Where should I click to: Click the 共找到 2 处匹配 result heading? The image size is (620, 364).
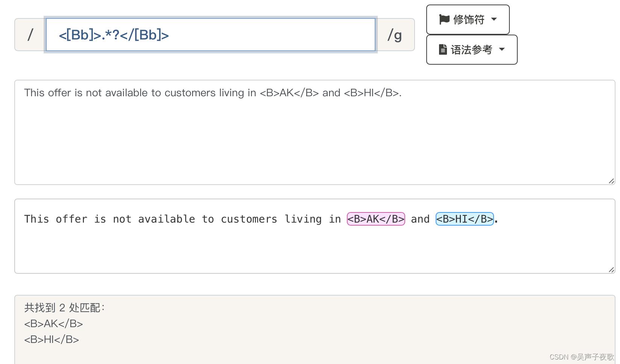pos(65,308)
